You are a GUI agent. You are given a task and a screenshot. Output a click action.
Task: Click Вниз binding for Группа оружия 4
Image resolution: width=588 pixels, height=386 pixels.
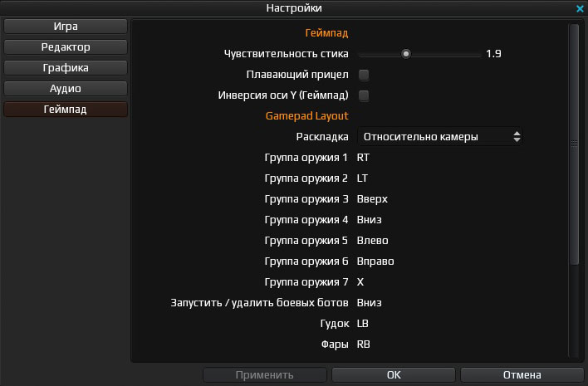click(369, 220)
